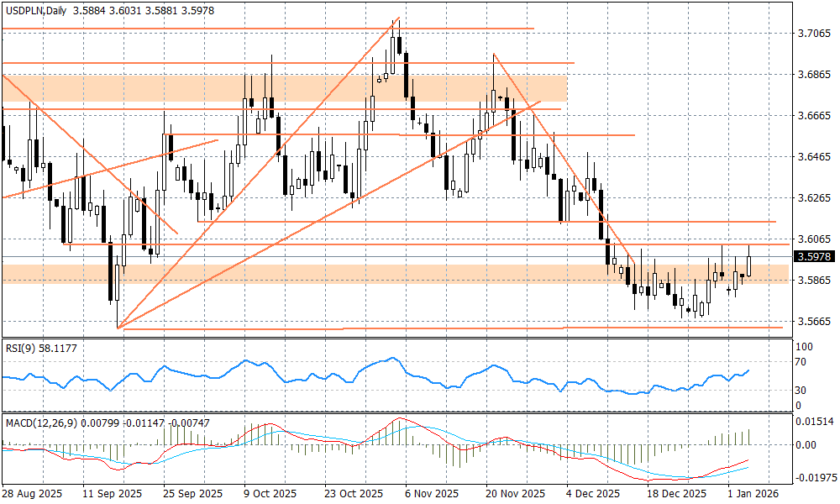Click the RSI 30 level label
The image size is (840, 504).
tap(801, 391)
